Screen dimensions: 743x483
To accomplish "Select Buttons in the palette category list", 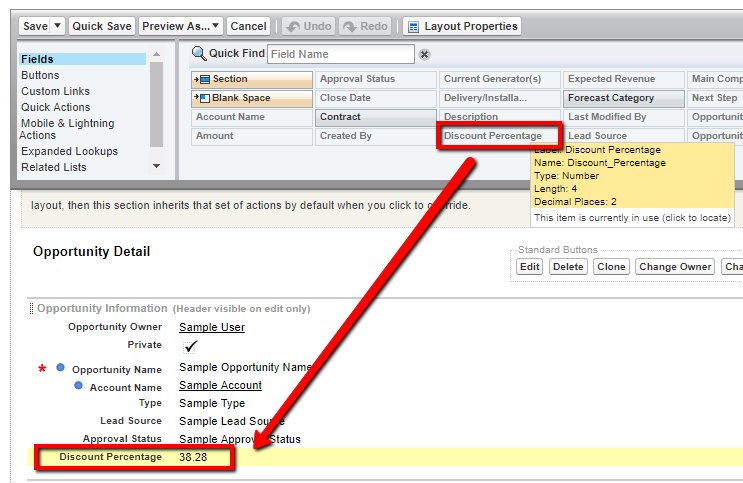I will pyautogui.click(x=40, y=75).
